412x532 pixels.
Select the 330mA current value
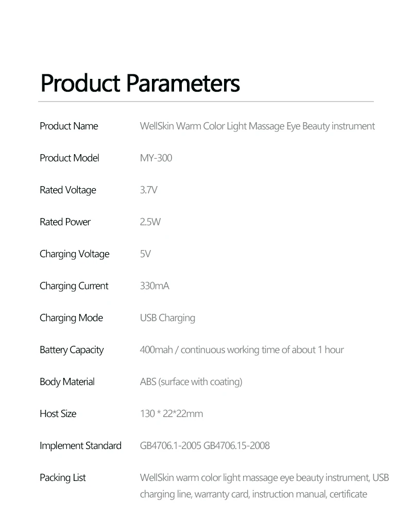coord(154,286)
